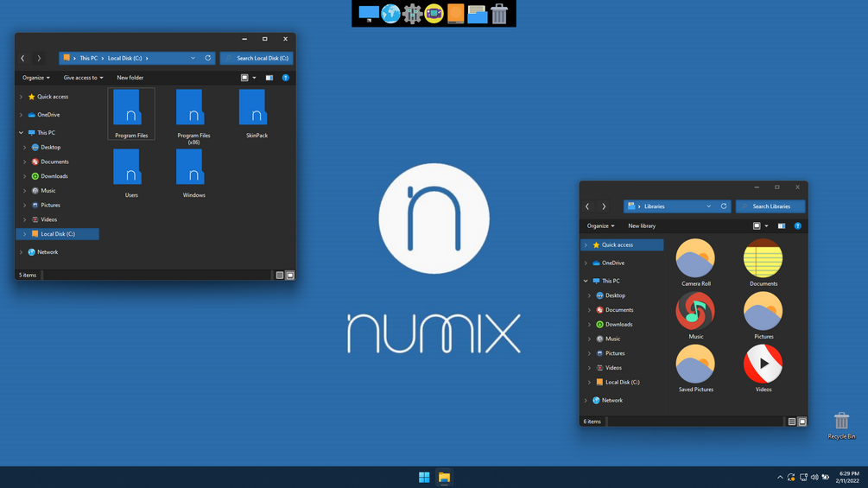Open the gear settings icon in top dock
Image resolution: width=868 pixels, height=488 pixels.
(412, 13)
